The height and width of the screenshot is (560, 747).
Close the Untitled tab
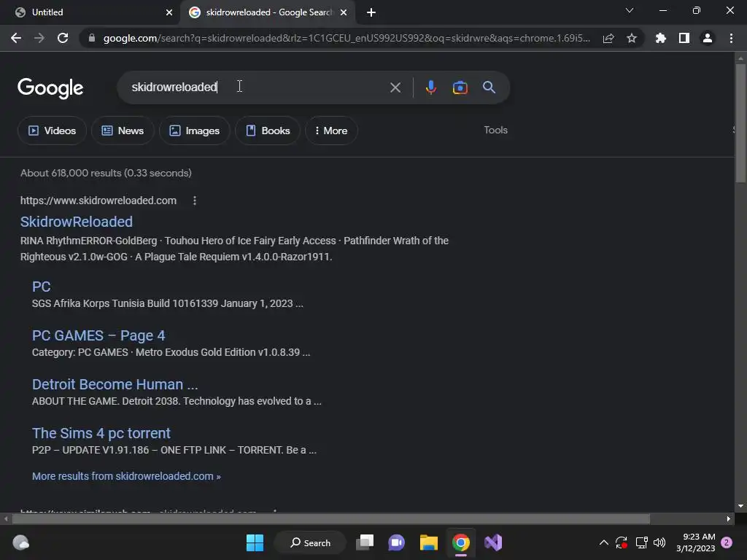tap(169, 12)
